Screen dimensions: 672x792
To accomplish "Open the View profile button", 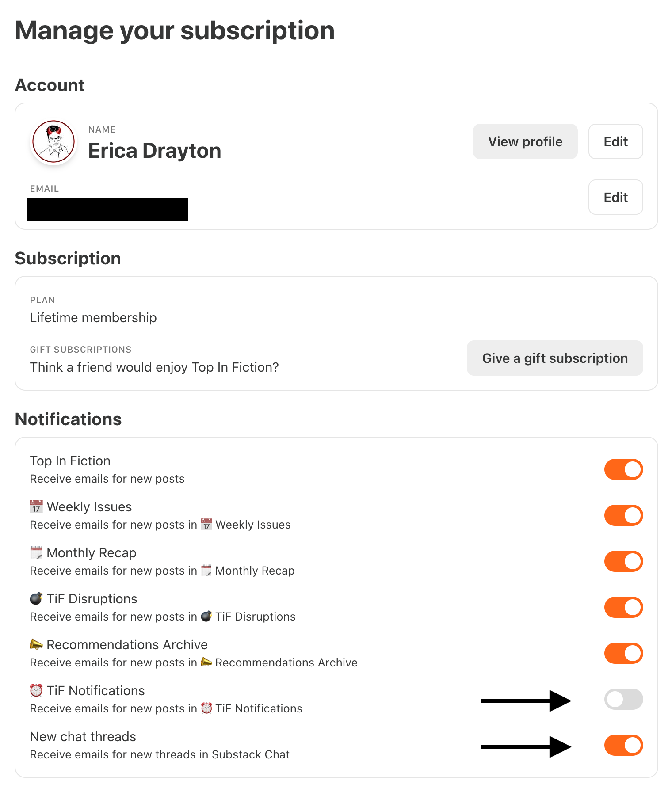I will tap(525, 141).
